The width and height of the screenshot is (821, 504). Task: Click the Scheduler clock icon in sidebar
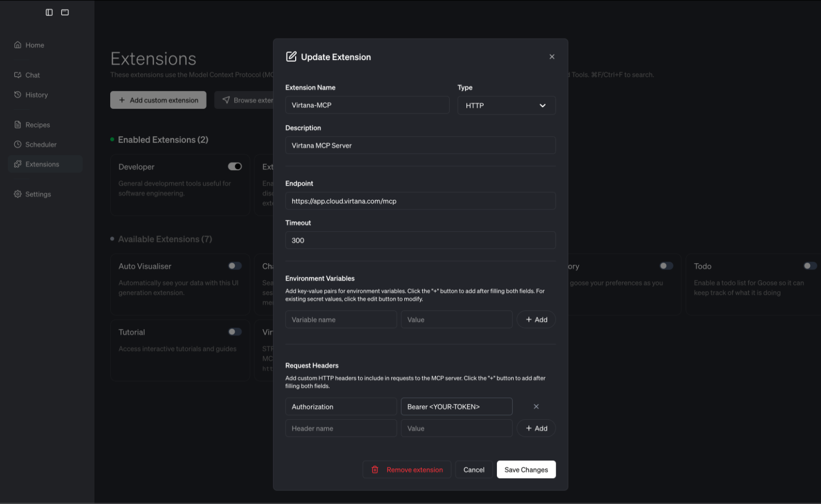tap(18, 144)
